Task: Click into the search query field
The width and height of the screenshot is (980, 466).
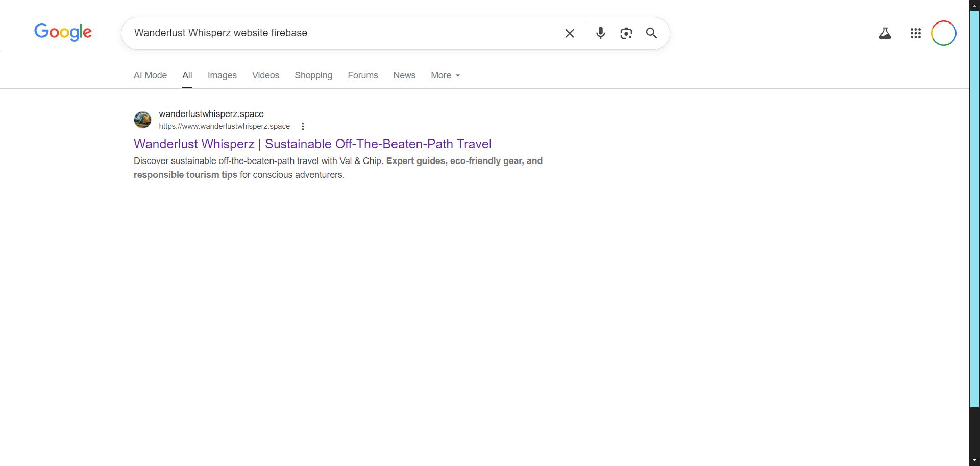Action: click(342, 33)
